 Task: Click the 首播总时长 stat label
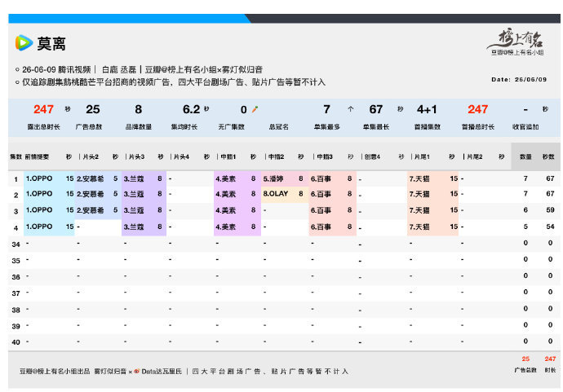478,126
